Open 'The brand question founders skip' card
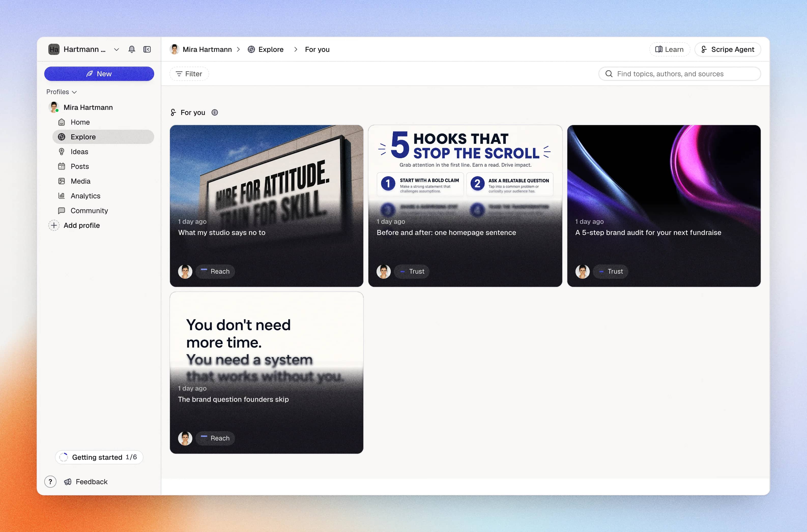The image size is (807, 532). (266, 373)
